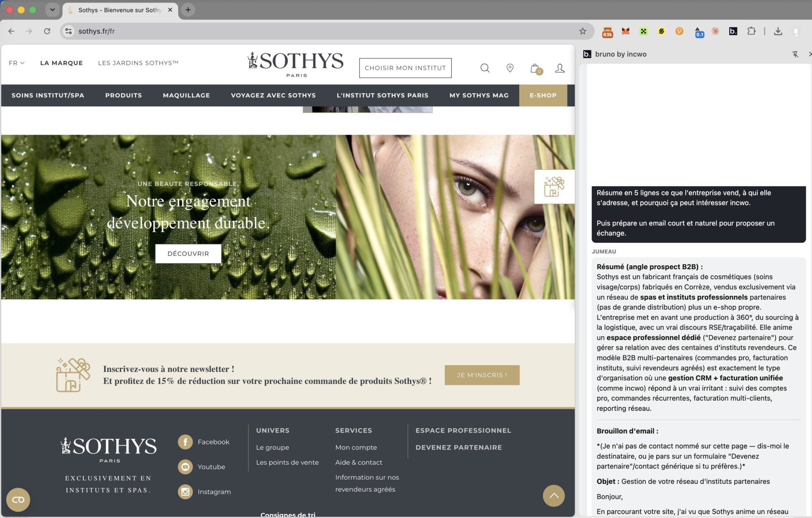Screen dimensions: 812x518
Task: Click the Instagram circle icon in footer
Action: coord(185,492)
